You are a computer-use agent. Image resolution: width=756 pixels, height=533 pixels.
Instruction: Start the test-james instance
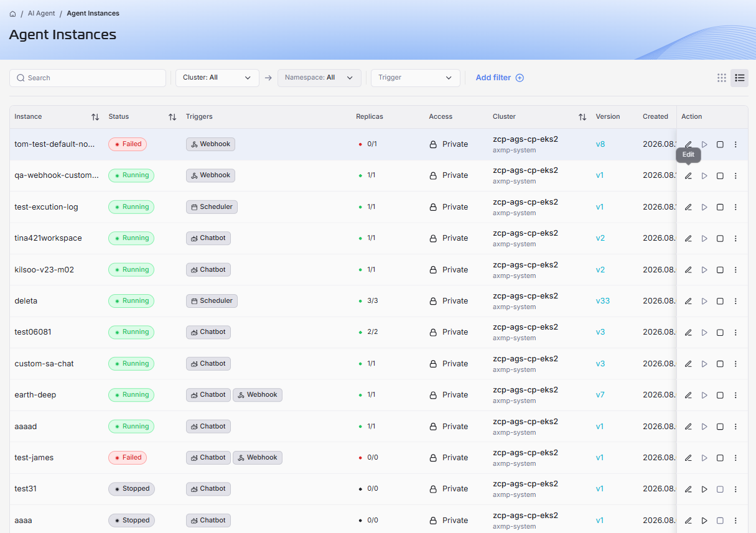(704, 458)
